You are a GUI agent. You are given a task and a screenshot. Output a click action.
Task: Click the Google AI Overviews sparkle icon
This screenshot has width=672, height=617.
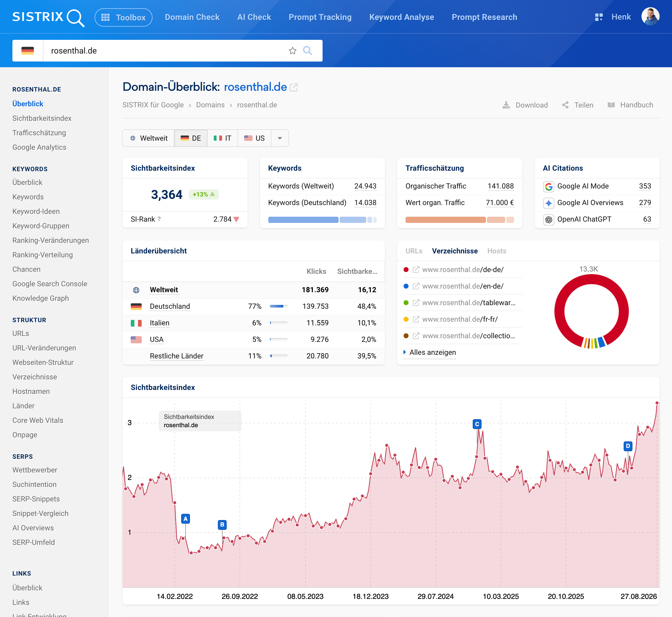[548, 203]
